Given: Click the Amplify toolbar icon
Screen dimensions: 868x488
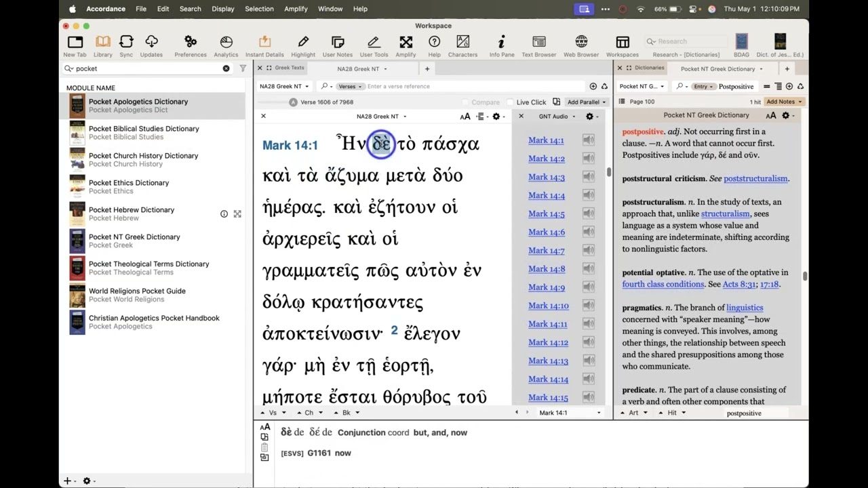Looking at the screenshot, I should (406, 45).
